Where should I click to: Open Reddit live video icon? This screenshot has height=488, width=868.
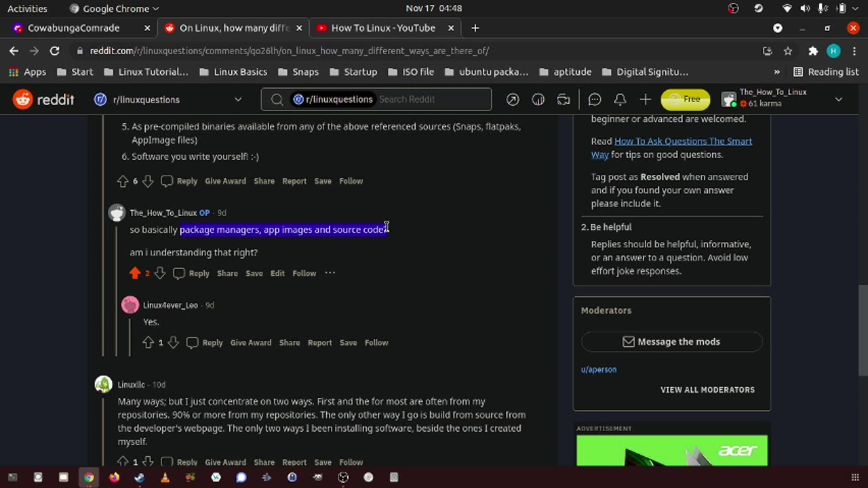tap(563, 100)
